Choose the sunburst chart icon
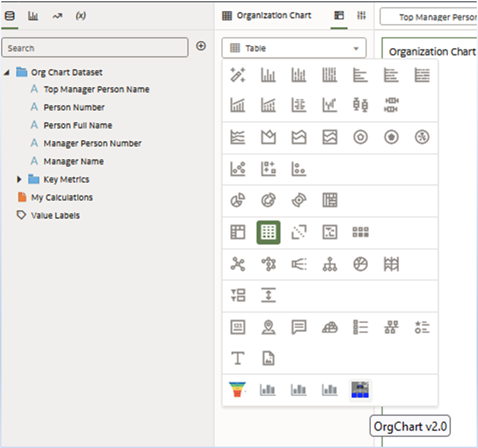The image size is (478, 448). [299, 201]
